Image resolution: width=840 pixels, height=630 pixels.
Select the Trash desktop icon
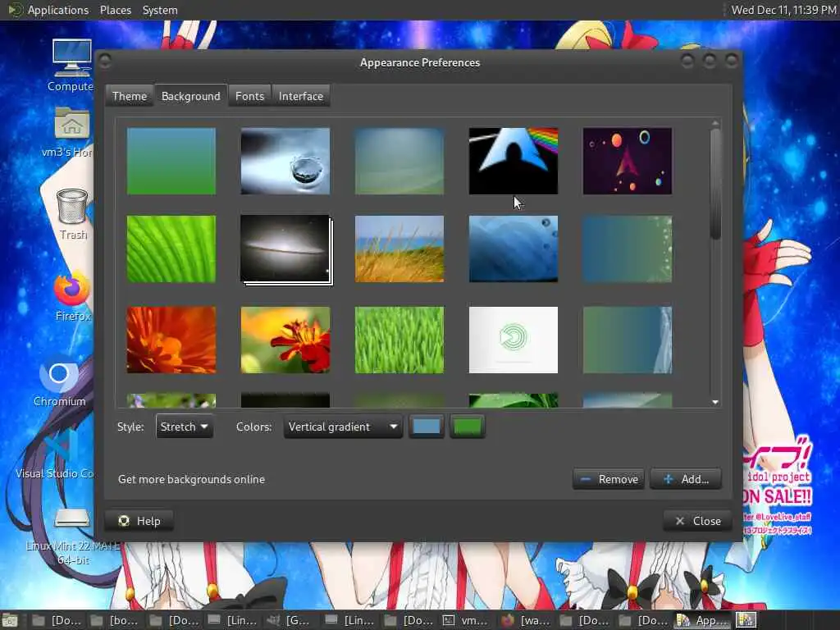(x=72, y=213)
